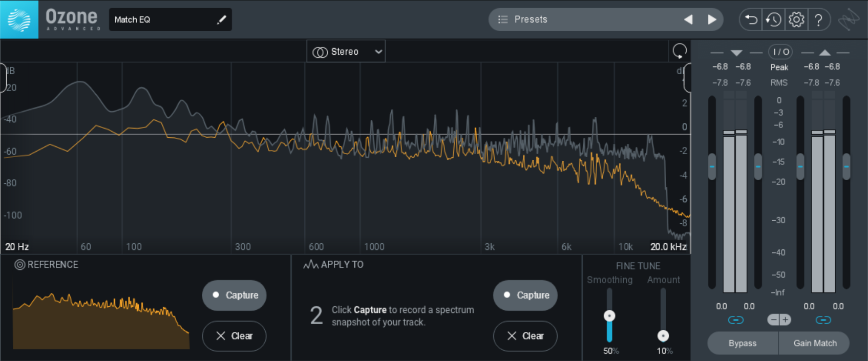Go to the previous preset arrow
Viewport: 868px width, 361px height.
688,19
